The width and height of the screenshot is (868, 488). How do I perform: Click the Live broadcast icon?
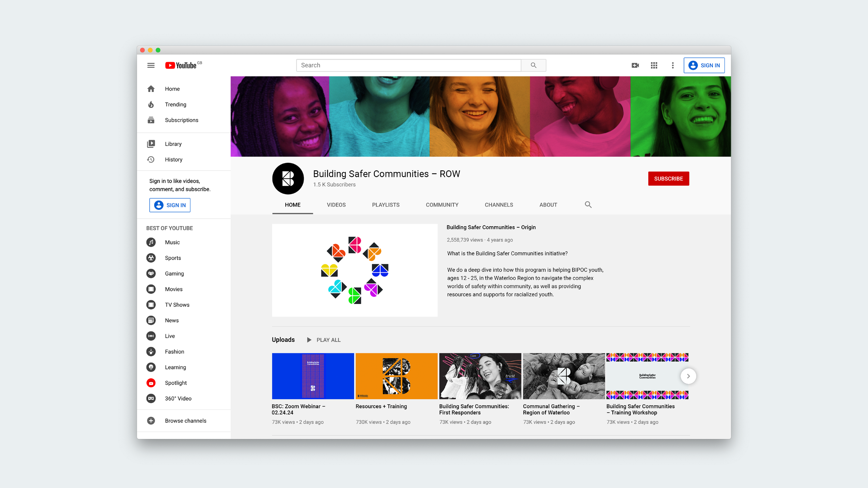coord(151,336)
